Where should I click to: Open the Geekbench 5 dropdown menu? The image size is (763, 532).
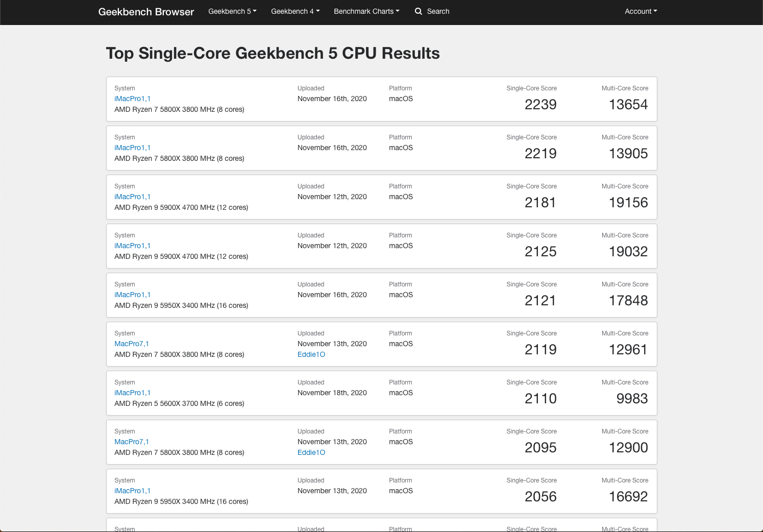pos(232,11)
